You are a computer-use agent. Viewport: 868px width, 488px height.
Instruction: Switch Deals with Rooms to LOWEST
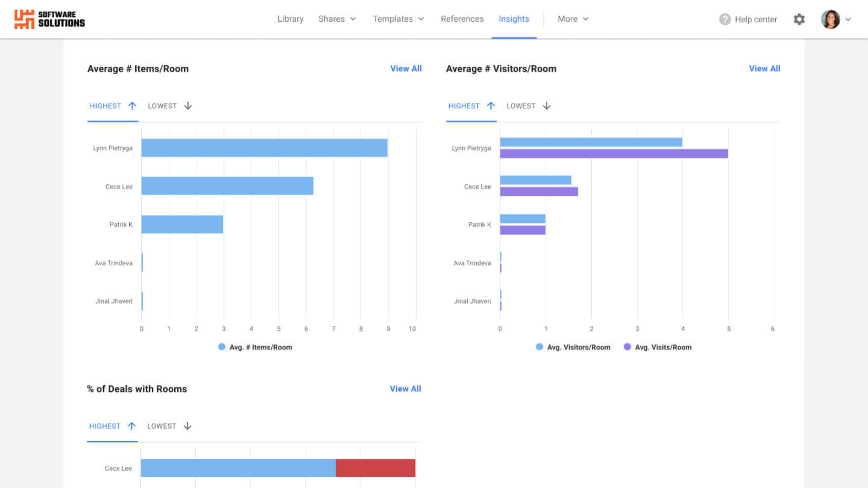(x=162, y=426)
